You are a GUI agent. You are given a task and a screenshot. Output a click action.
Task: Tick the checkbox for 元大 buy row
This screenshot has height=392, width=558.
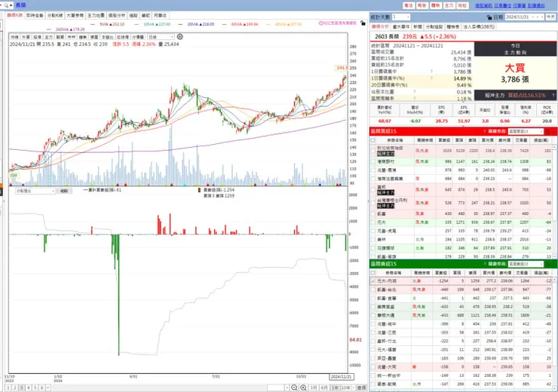373,222
